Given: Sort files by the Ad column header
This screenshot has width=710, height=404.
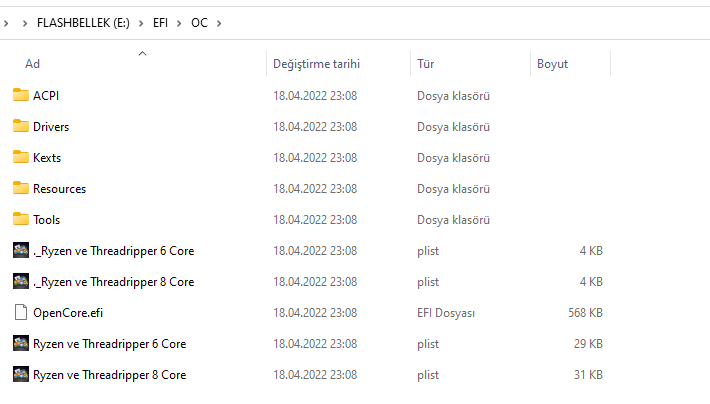Looking at the screenshot, I should 33,64.
